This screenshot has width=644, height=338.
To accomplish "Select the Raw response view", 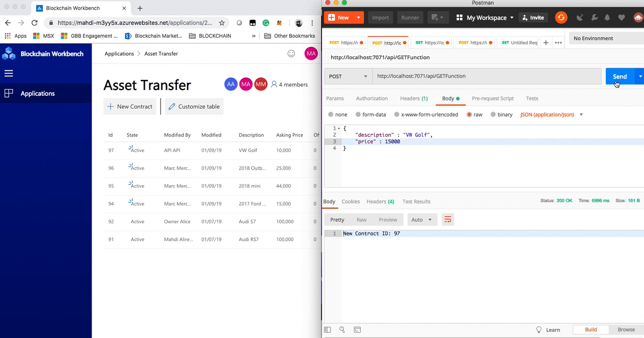I will coord(361,220).
